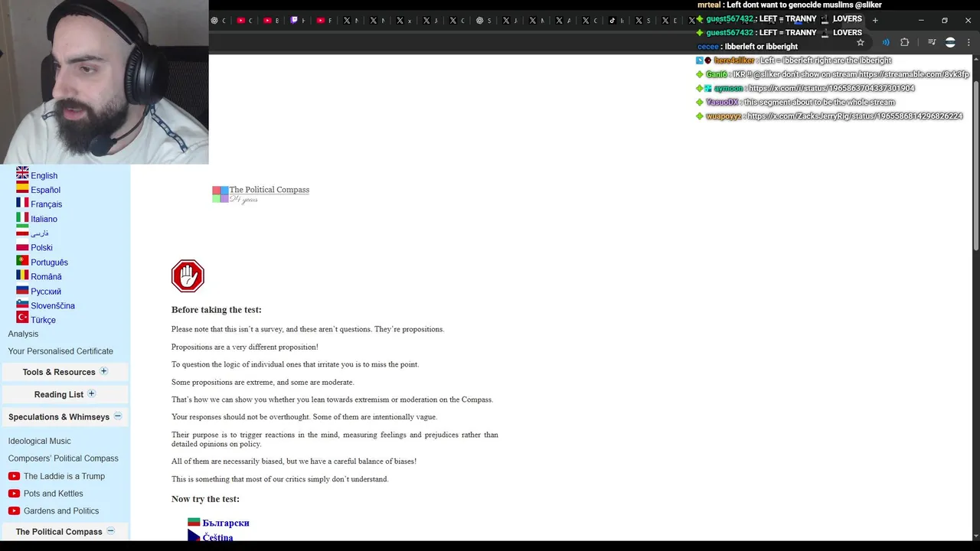980x551 pixels.
Task: Click the Portuguese flag icon
Action: [22, 261]
